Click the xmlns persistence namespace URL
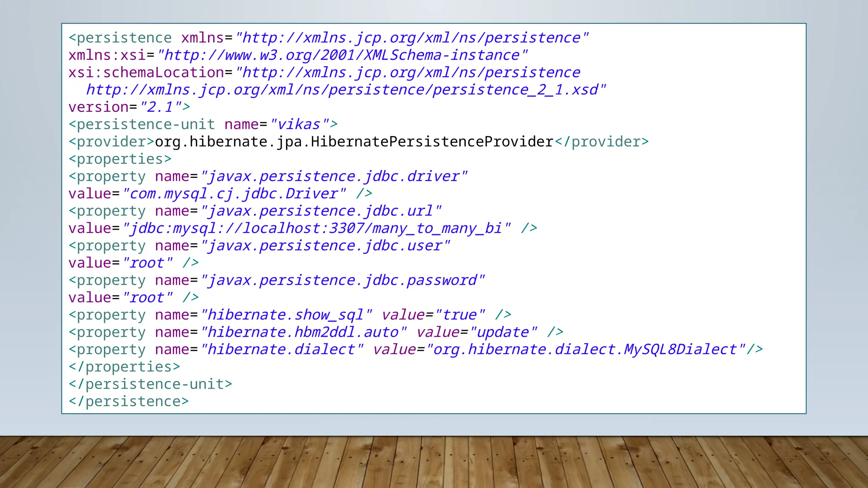Viewport: 868px width, 488px height. point(412,38)
